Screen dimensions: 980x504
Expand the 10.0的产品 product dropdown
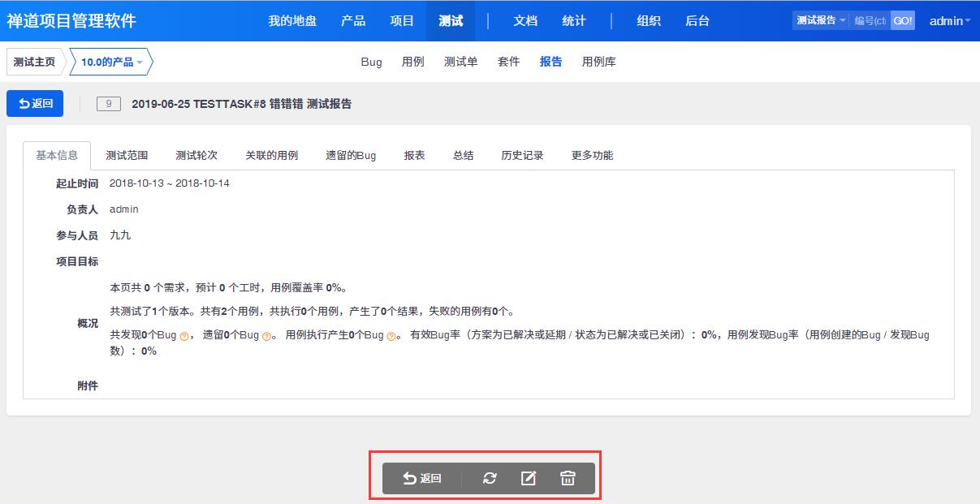pos(111,62)
